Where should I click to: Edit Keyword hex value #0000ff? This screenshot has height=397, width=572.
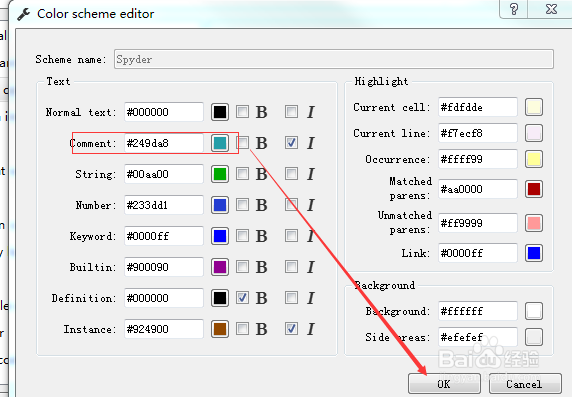(x=164, y=236)
